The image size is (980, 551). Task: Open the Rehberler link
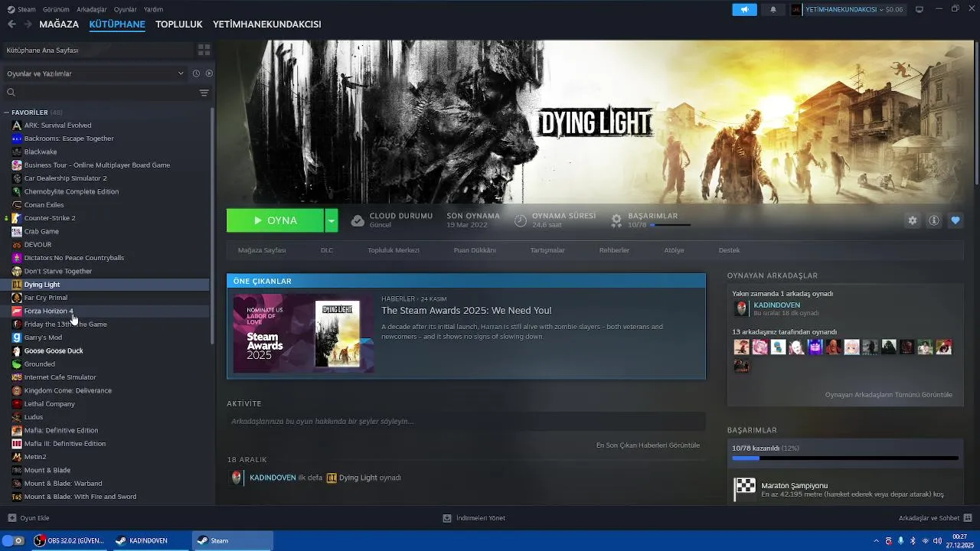point(614,250)
